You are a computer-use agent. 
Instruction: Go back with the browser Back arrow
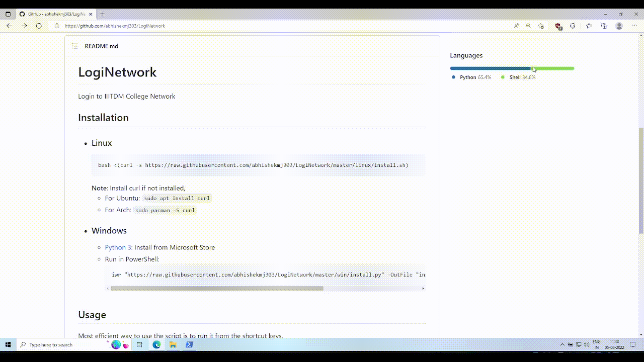pos(9,26)
